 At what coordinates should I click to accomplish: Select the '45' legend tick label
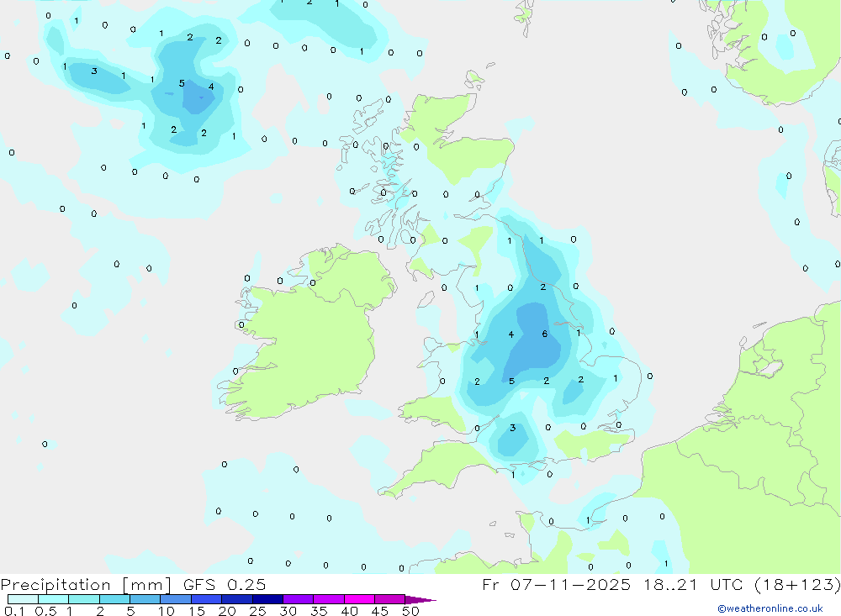380,611
